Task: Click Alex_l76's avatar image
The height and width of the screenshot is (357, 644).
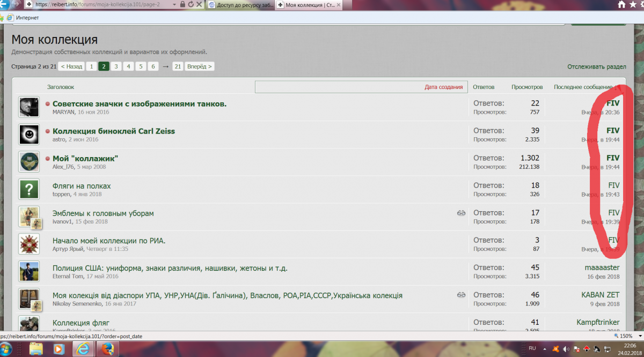Action: coord(29,162)
